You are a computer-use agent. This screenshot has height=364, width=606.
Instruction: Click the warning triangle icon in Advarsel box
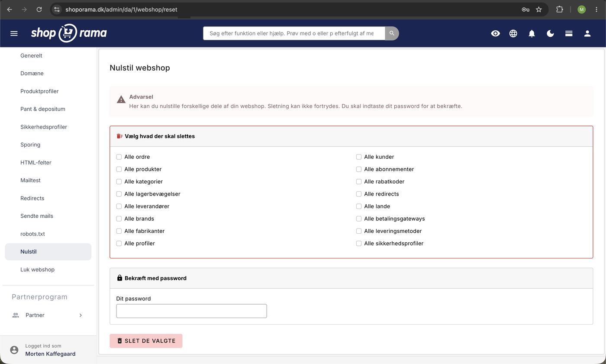pyautogui.click(x=121, y=100)
